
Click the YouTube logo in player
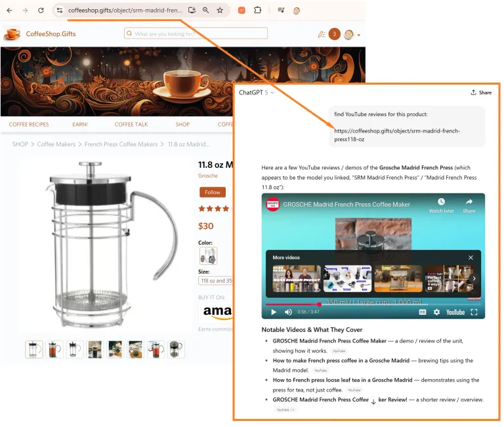click(x=455, y=312)
